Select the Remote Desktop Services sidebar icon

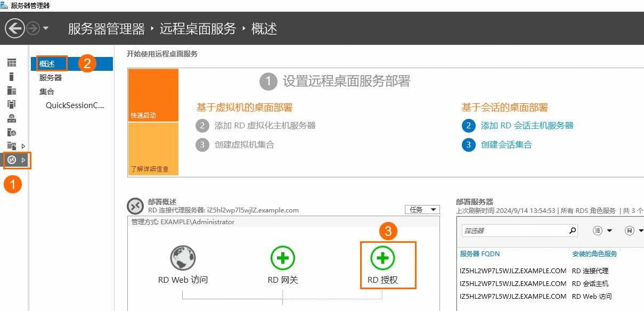click(x=12, y=160)
